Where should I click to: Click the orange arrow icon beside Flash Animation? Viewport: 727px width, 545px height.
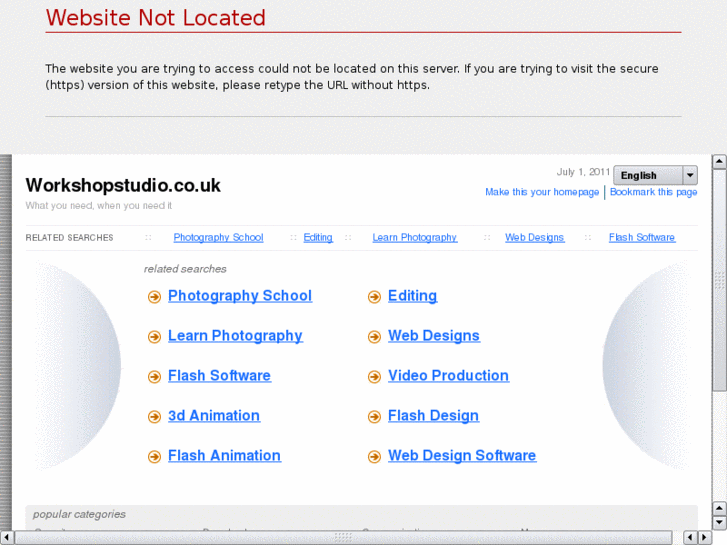154,457
